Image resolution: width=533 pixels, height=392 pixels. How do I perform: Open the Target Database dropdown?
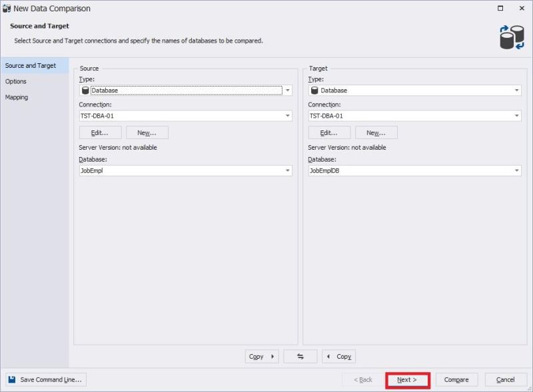[x=518, y=170]
